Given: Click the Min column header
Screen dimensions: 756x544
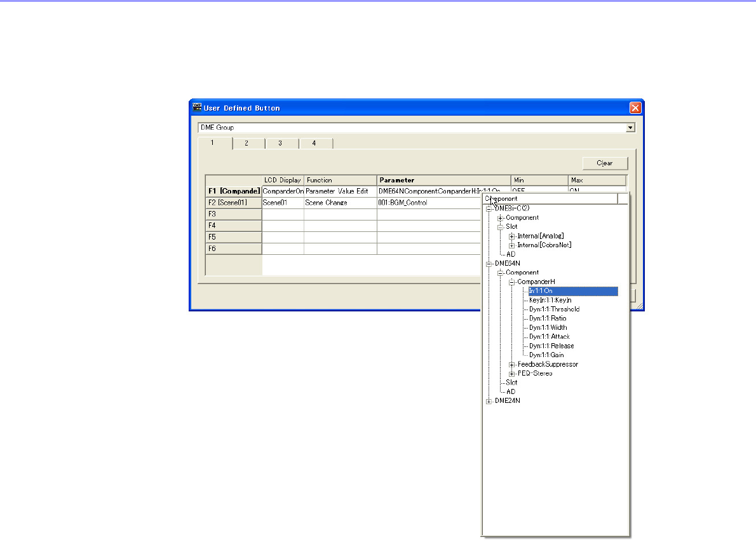Looking at the screenshot, I should [x=539, y=180].
